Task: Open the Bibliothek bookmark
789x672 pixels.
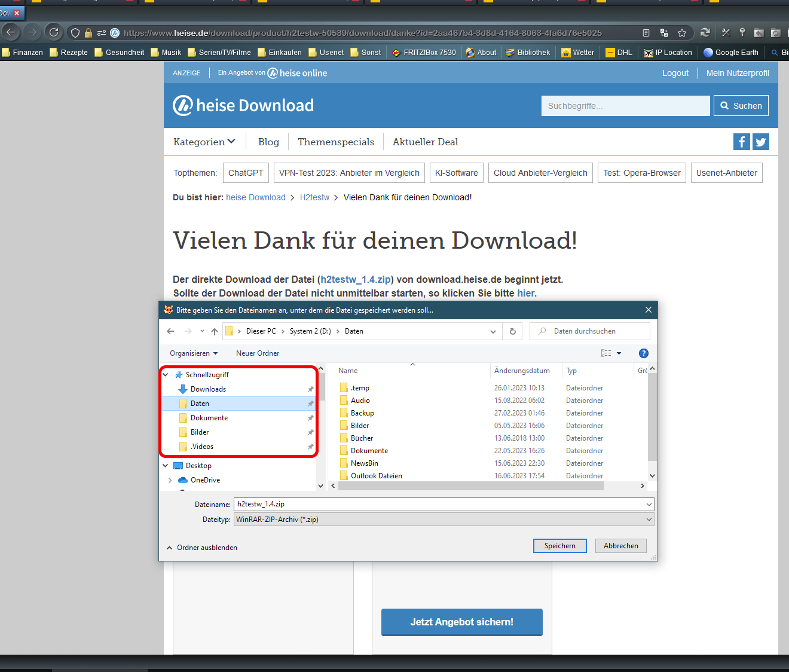Action: pos(528,53)
